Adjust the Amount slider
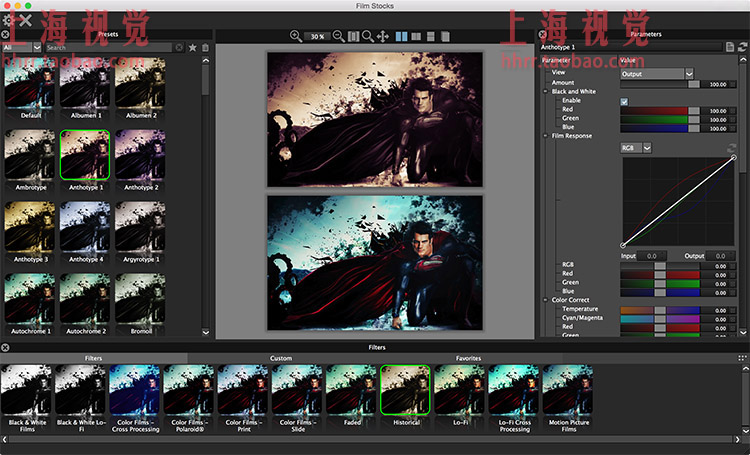This screenshot has height=455, width=750. (x=660, y=84)
